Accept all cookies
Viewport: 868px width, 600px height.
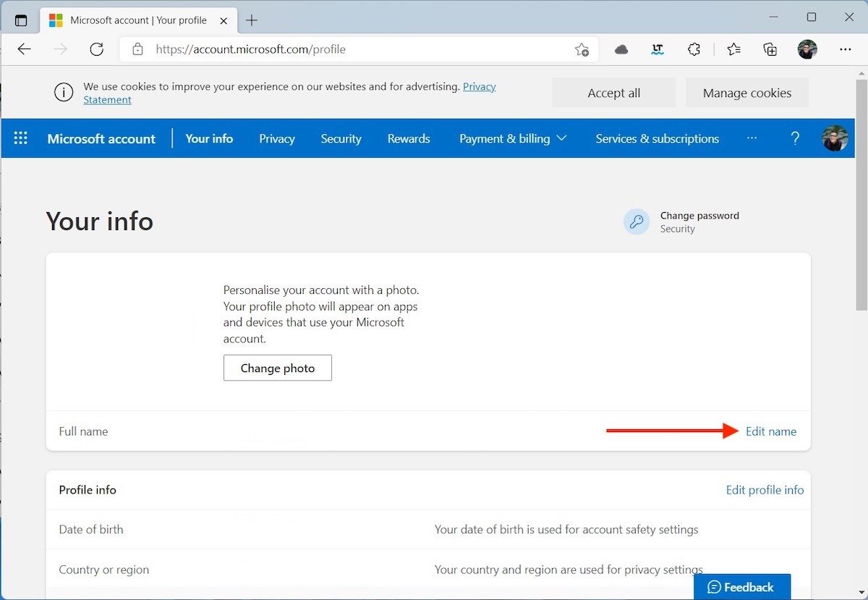(613, 93)
